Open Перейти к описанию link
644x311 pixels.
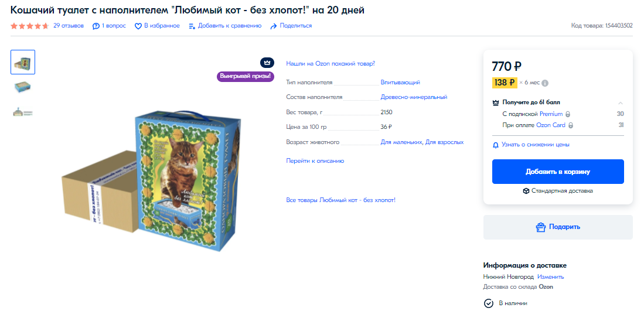click(x=315, y=161)
